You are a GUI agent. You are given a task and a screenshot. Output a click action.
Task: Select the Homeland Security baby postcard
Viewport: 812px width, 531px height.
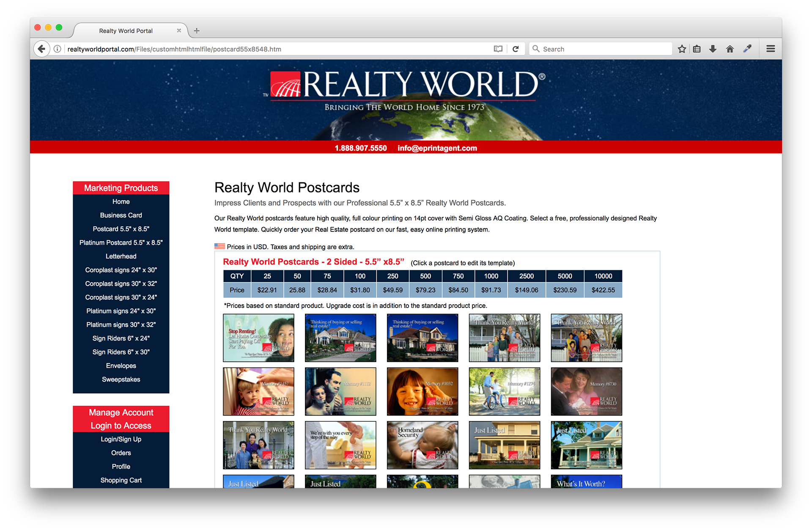(422, 445)
